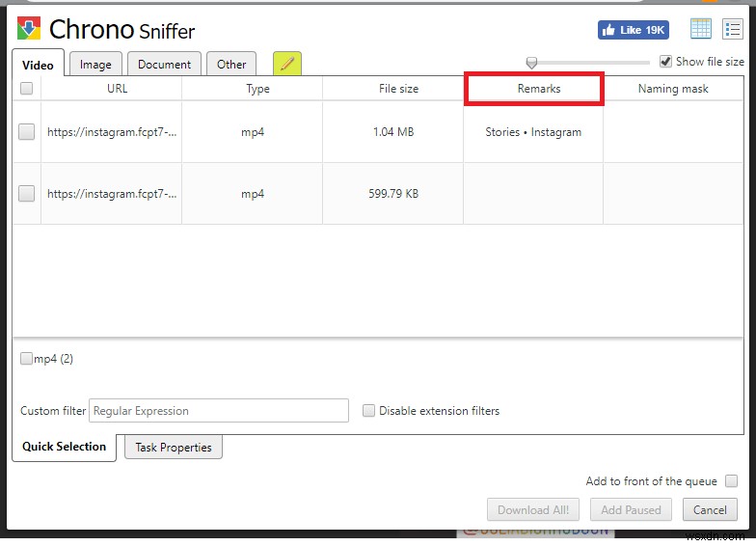Click the Add Paused button

click(x=631, y=509)
